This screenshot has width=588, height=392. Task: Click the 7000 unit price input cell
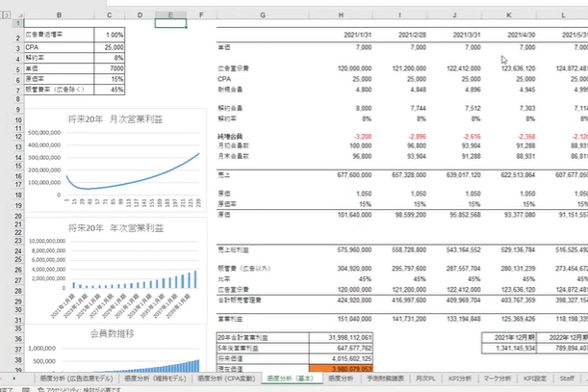pyautogui.click(x=109, y=68)
